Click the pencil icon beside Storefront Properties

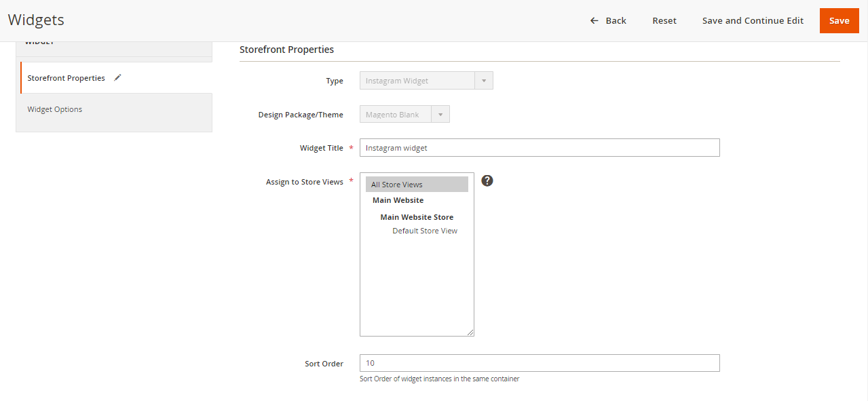[x=117, y=77]
